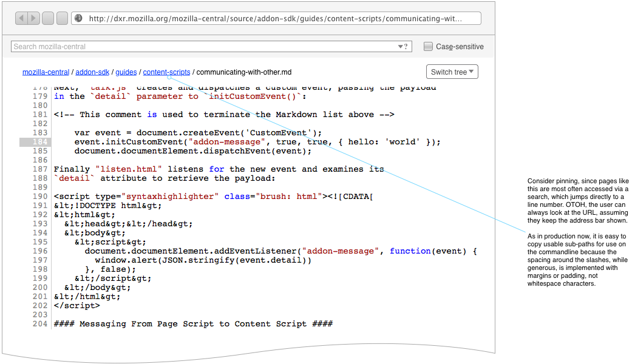This screenshot has width=635, height=364.
Task: Click line number 187
Action: tap(40, 169)
